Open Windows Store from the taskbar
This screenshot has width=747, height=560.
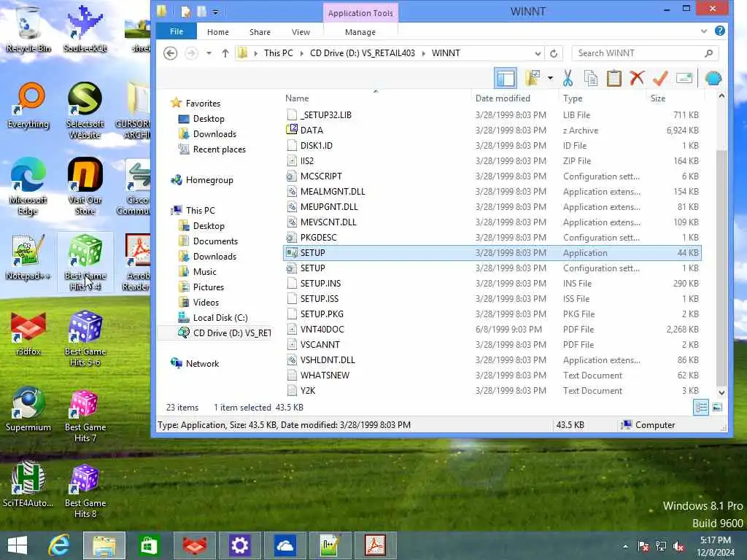pyautogui.click(x=149, y=545)
